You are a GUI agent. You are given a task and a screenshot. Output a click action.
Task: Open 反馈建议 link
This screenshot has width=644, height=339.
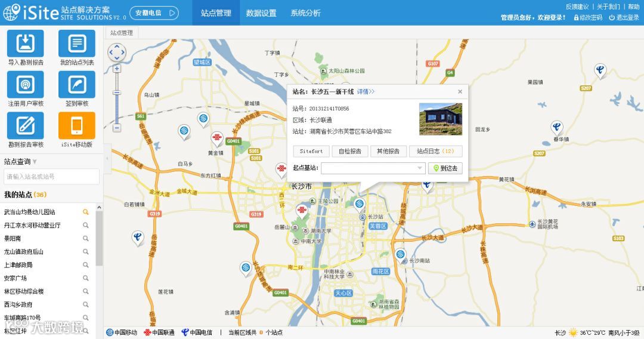point(577,7)
